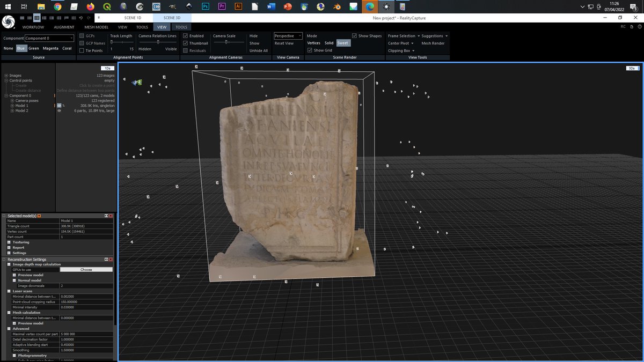Click Mesh Render button
This screenshot has height=362, width=644.
(433, 43)
